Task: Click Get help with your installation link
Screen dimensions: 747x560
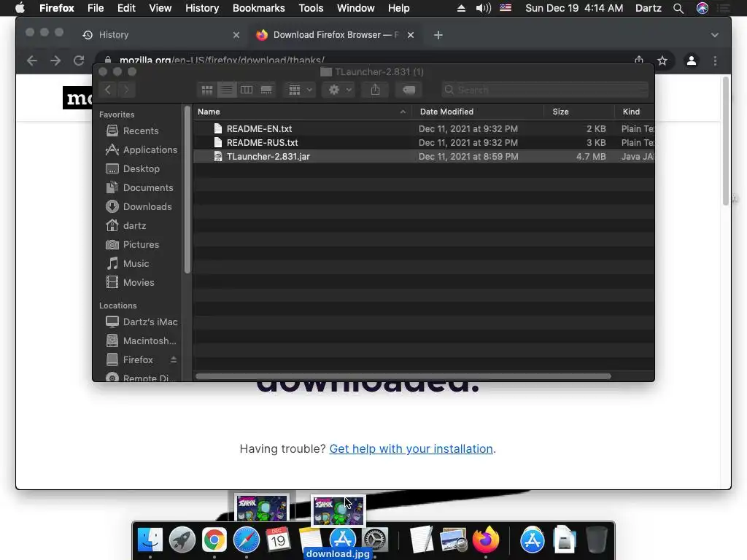Action: [x=411, y=448]
